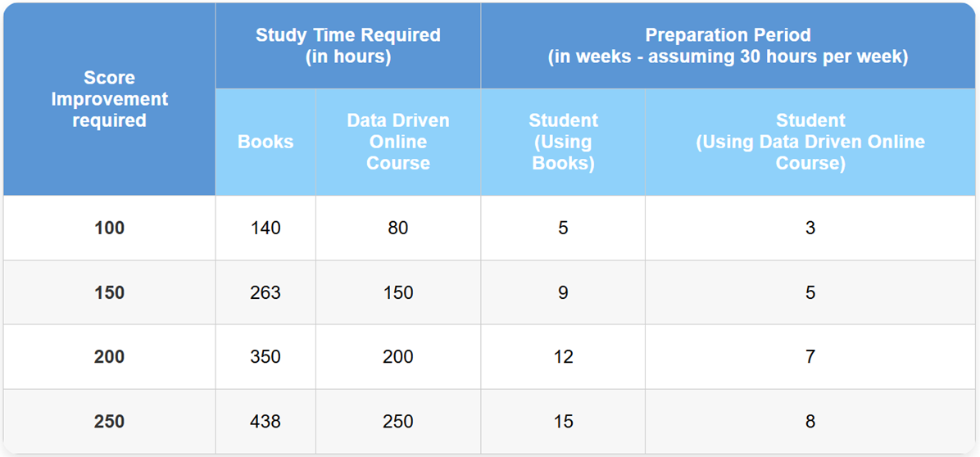Click the 3 weeks preparation cell

(x=810, y=228)
